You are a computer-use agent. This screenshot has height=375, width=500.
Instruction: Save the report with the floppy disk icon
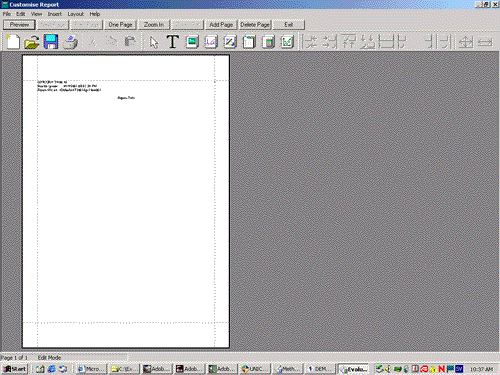(51, 42)
